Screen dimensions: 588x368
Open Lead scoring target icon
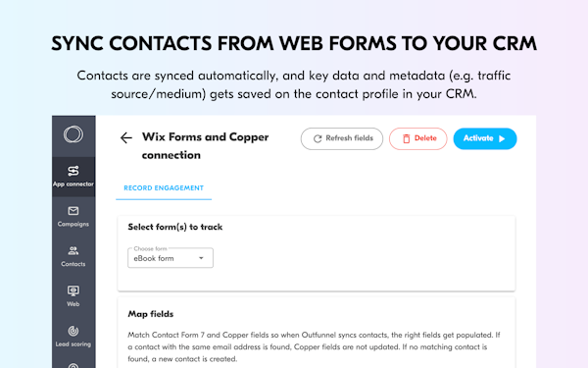pos(73,331)
